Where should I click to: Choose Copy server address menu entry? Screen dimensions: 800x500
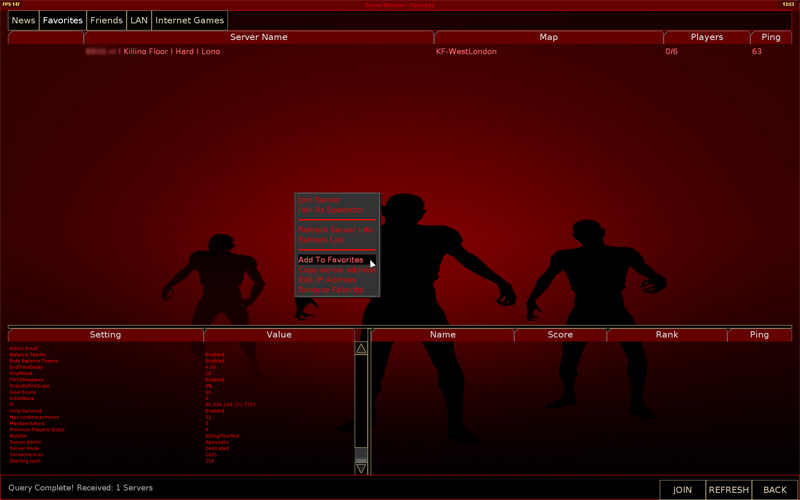coord(337,270)
